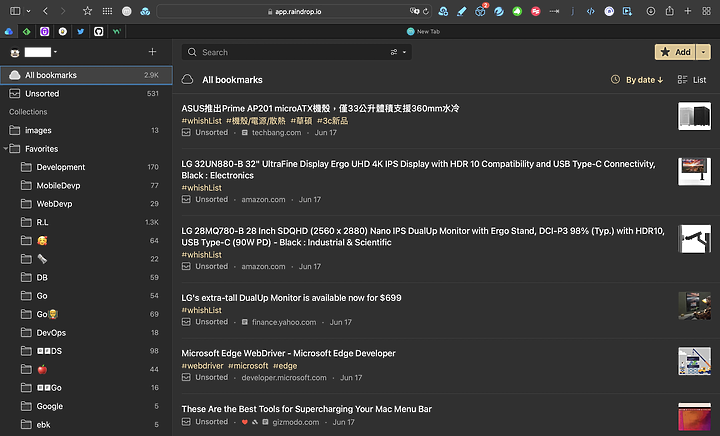Open LG's extra-tall DualUp Monitor bookmark
Viewport: 720px width, 436px height.
pos(291,298)
